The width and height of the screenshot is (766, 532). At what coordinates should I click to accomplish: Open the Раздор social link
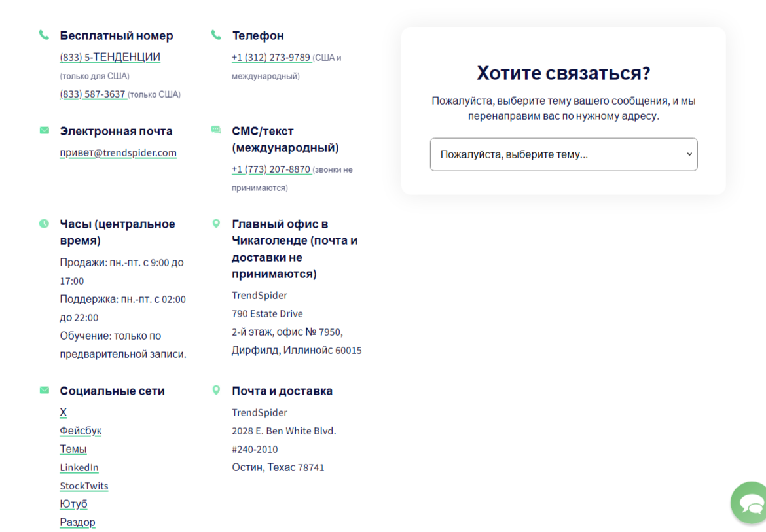pyautogui.click(x=78, y=522)
